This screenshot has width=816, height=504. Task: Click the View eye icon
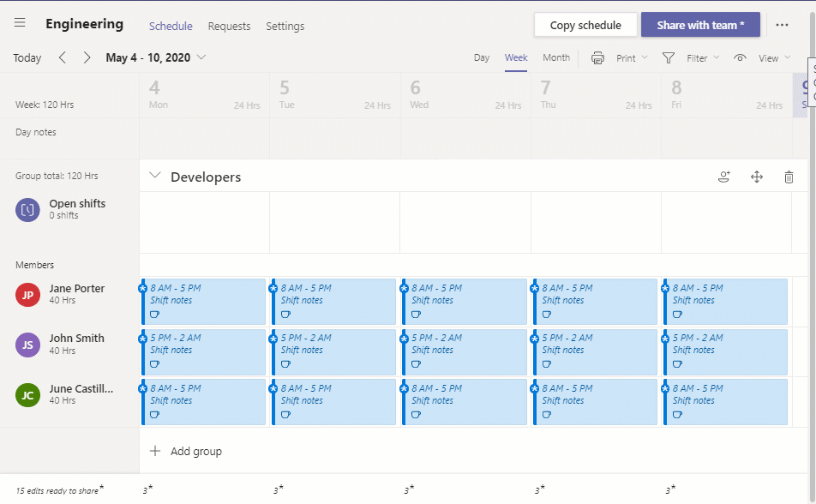coord(742,57)
